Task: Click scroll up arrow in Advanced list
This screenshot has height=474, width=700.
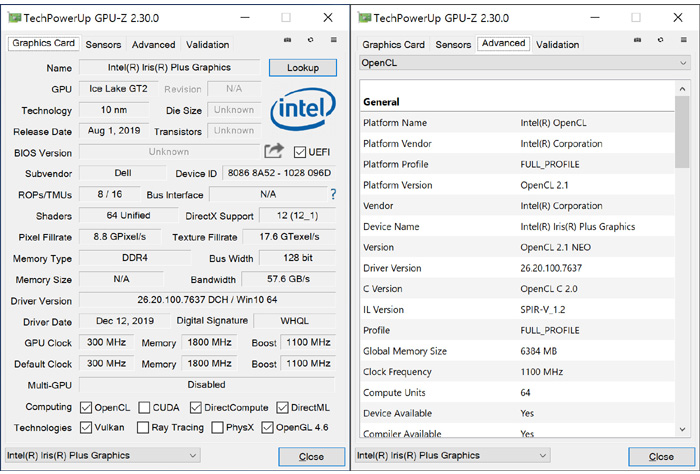Action: click(x=682, y=89)
